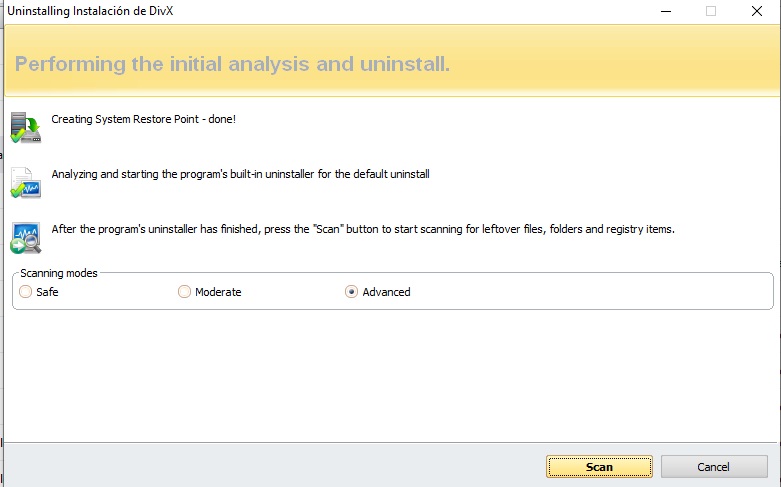Click the 'After the program's uninstaller' instruction text

coord(363,229)
